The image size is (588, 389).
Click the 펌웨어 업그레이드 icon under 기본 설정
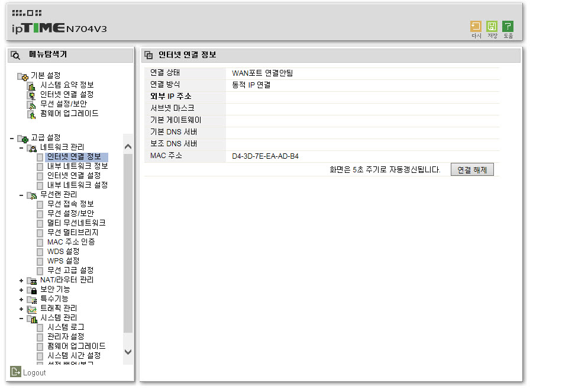pos(32,114)
